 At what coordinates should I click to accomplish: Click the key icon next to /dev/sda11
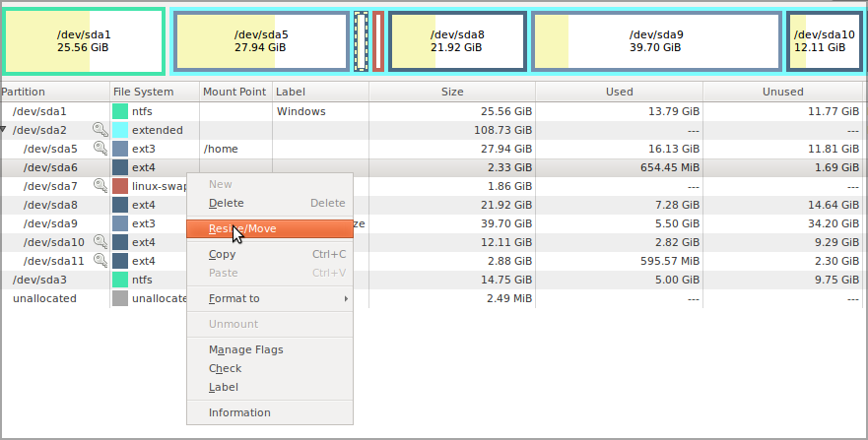click(100, 261)
